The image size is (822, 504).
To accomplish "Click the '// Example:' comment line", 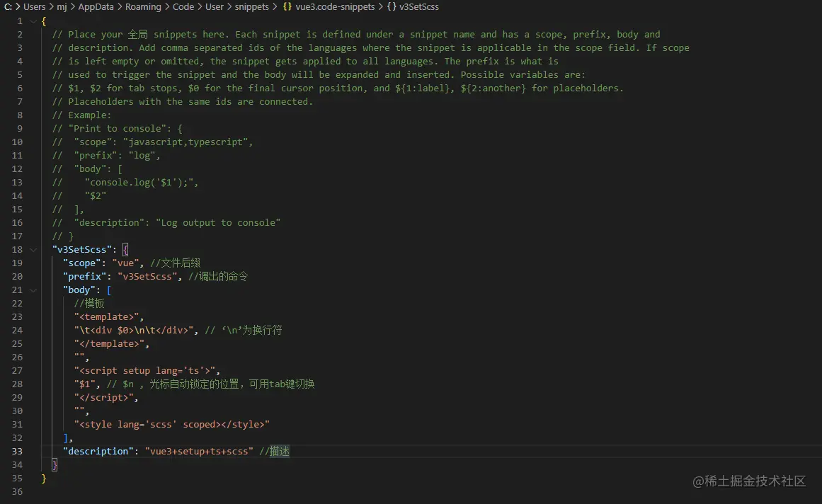I will (82, 115).
